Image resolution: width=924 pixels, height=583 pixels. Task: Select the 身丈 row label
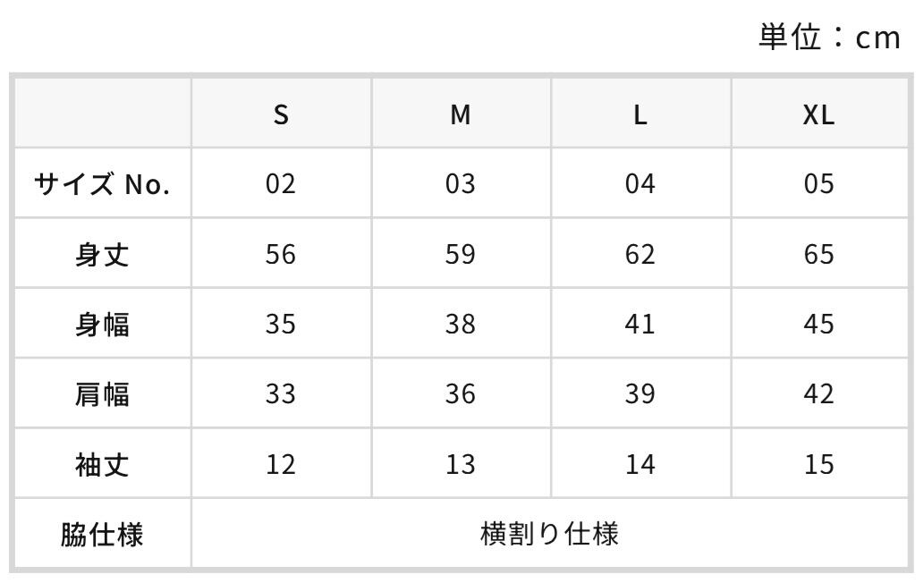click(103, 253)
